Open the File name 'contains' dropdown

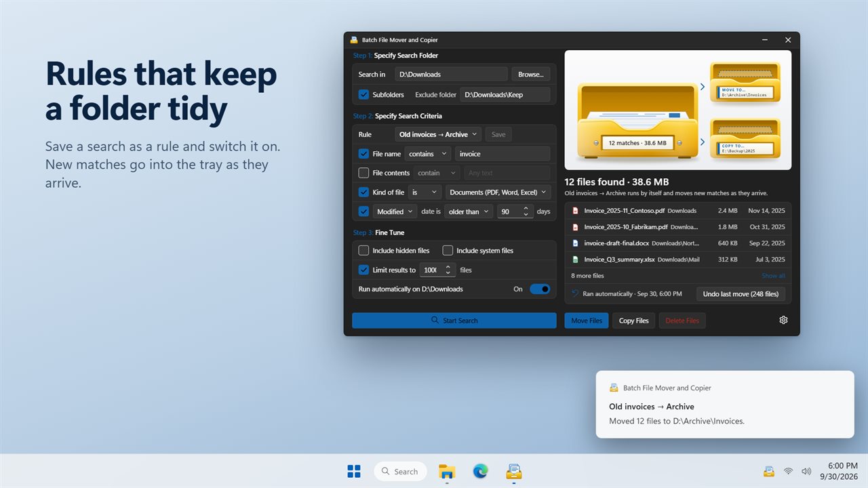(x=427, y=154)
